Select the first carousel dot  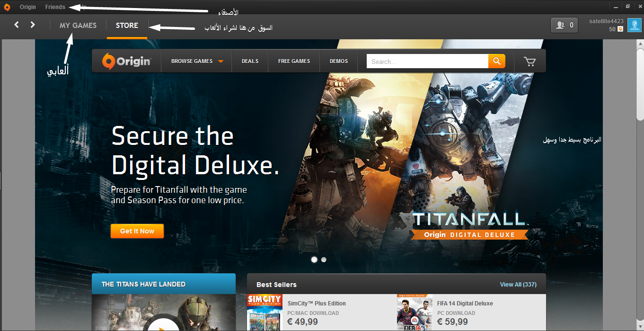point(314,259)
